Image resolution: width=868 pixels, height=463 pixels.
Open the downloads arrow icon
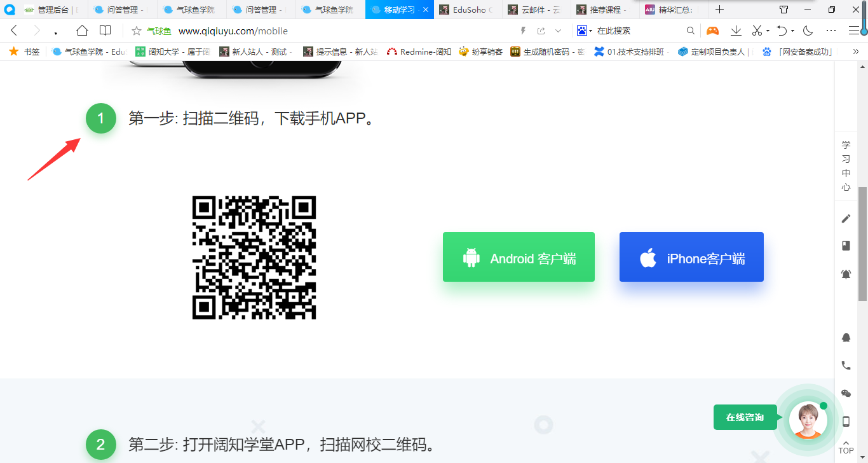736,31
